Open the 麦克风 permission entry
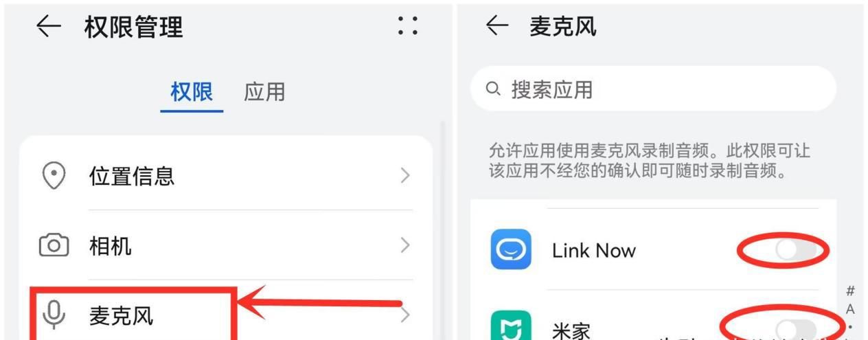Image resolution: width=868 pixels, height=340 pixels. [226, 315]
